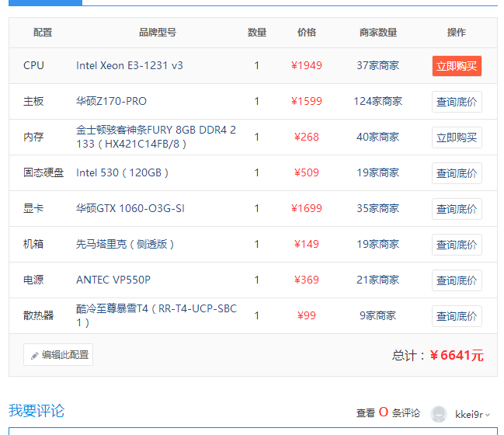Click 124家商家 in 主板 row

pos(377,101)
